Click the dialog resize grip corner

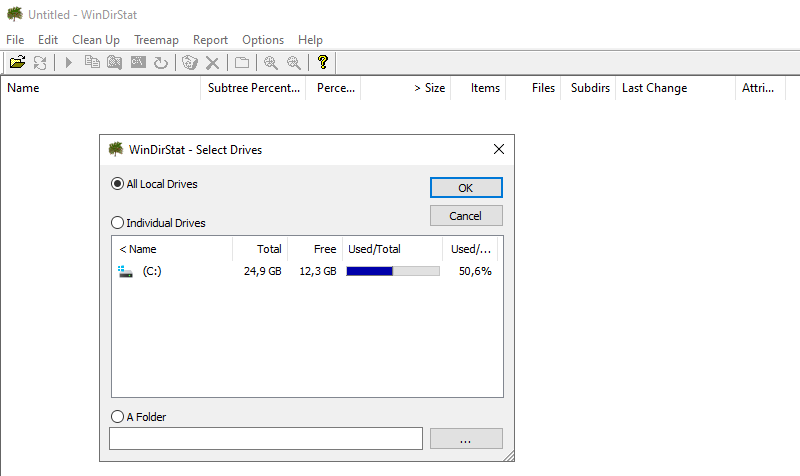[x=509, y=456]
